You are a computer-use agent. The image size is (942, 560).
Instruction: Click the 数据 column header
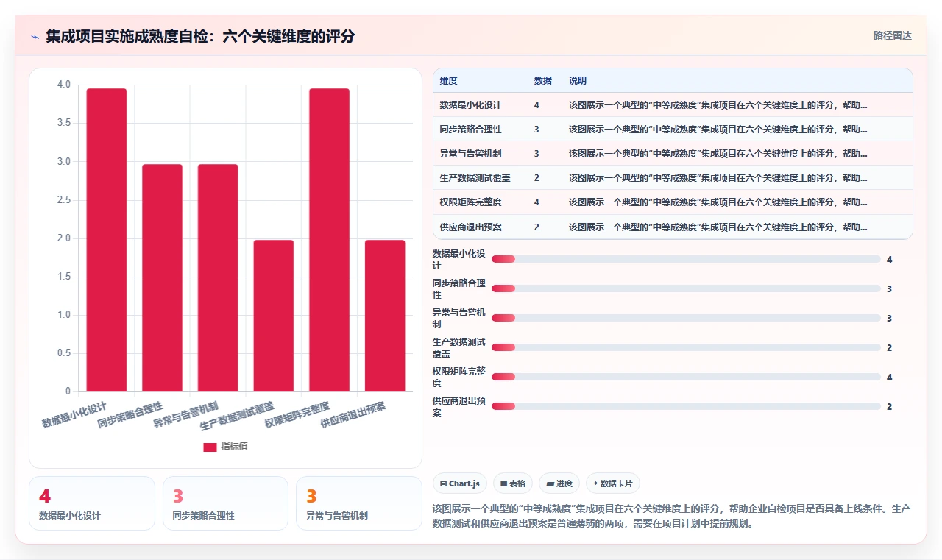pyautogui.click(x=542, y=81)
